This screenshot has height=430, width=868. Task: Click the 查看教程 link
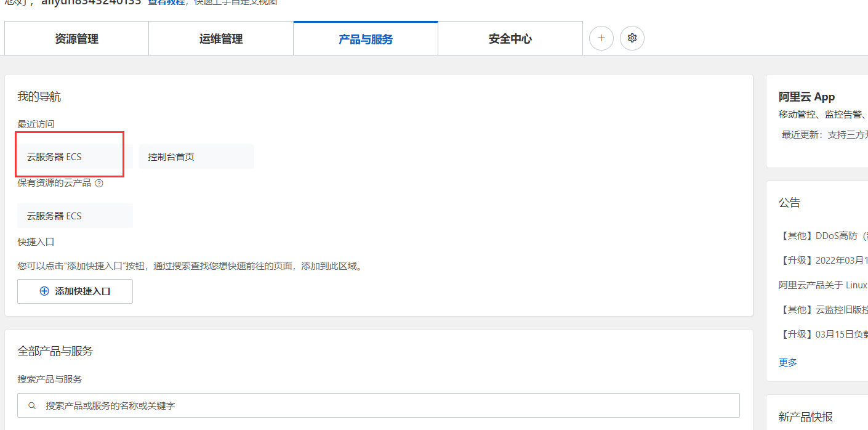tap(166, 2)
